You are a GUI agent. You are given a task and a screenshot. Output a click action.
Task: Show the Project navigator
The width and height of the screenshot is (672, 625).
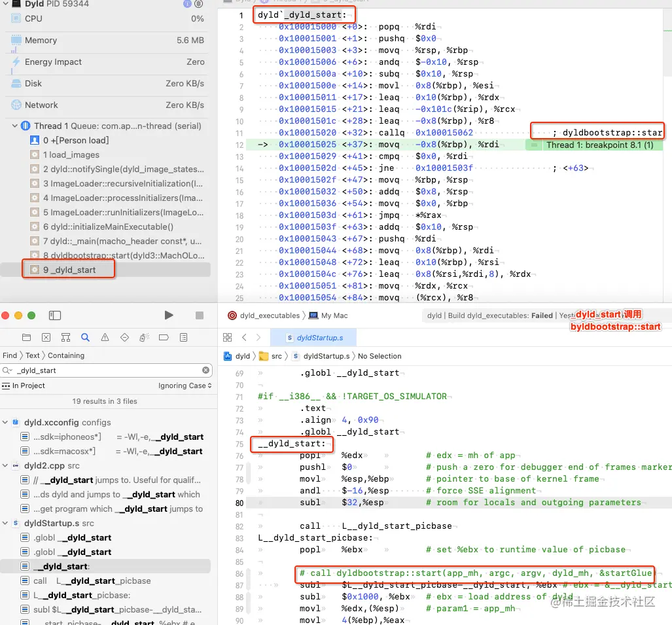[27, 337]
